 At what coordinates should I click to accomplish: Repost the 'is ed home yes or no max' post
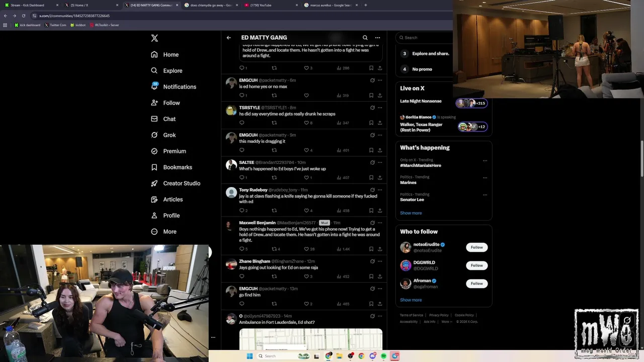point(274,95)
